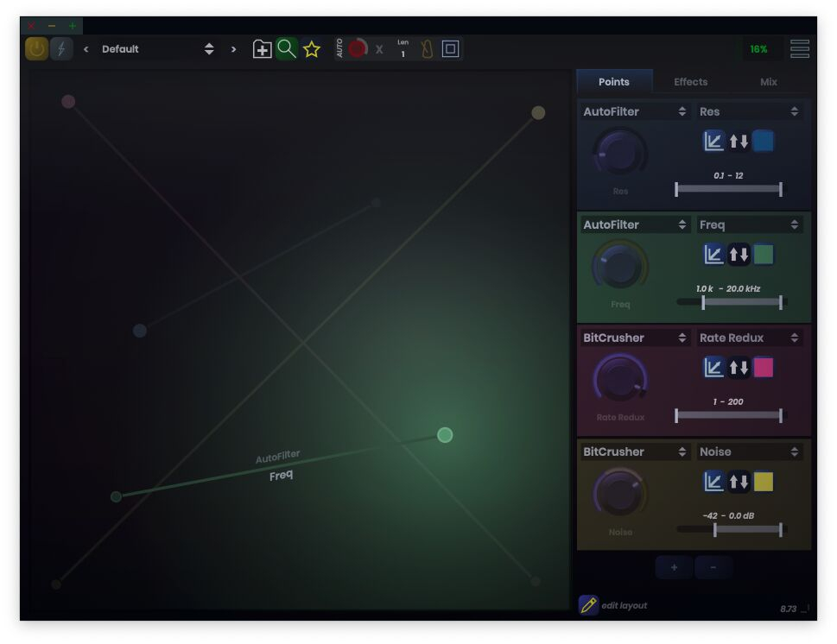Open the hamburger menu at top right
Viewport: 837px width, 644px height.
(x=799, y=49)
